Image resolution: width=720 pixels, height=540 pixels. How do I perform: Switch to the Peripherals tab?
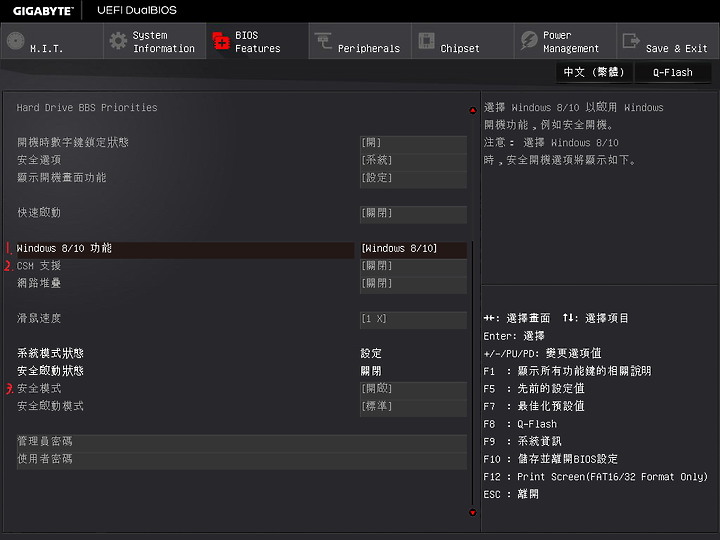tap(360, 41)
